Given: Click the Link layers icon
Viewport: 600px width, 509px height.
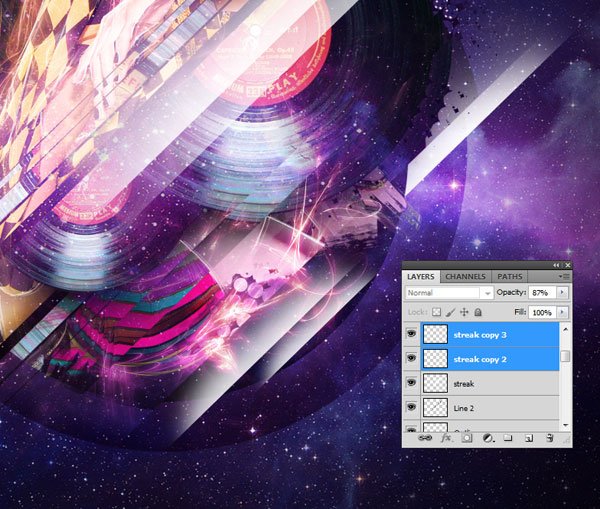Looking at the screenshot, I should [x=425, y=438].
